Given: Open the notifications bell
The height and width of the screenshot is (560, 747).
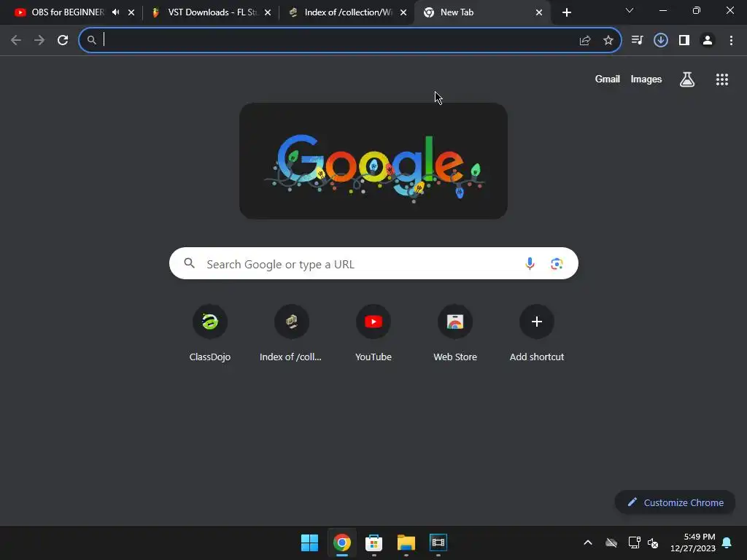Looking at the screenshot, I should tap(727, 542).
